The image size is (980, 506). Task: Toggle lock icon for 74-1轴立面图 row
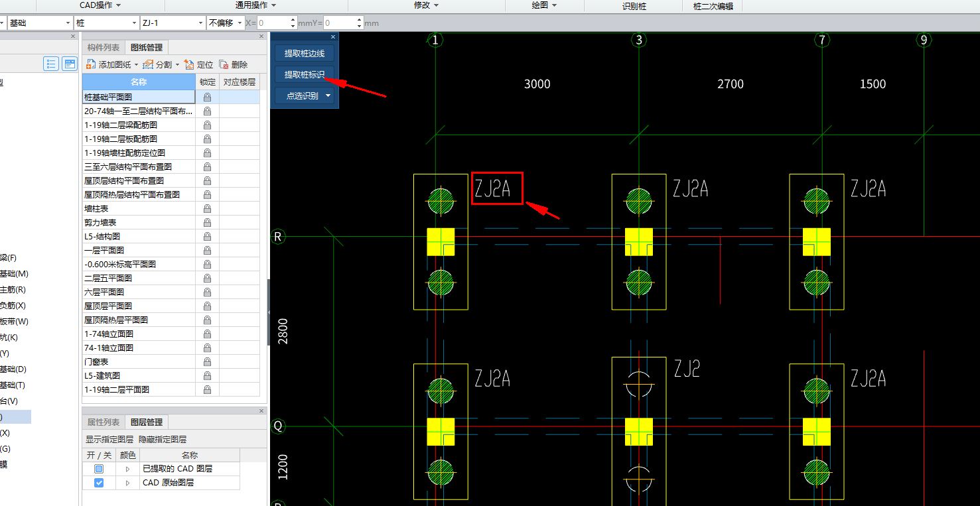[207, 348]
